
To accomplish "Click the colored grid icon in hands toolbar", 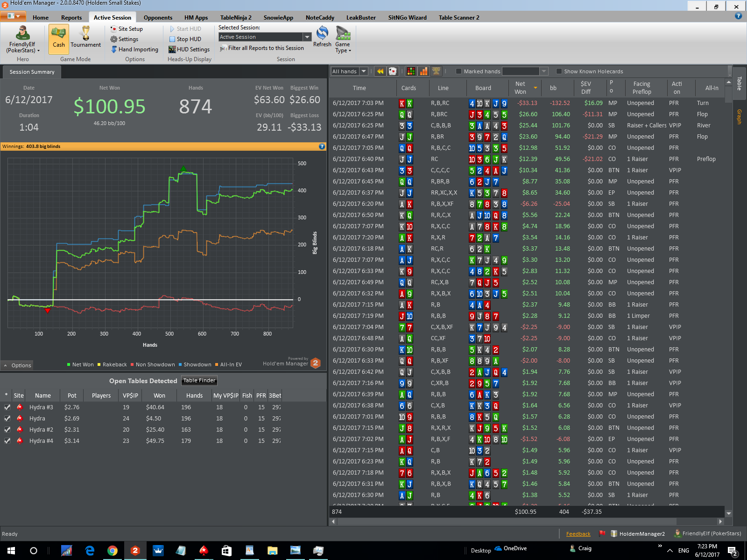I will click(411, 71).
